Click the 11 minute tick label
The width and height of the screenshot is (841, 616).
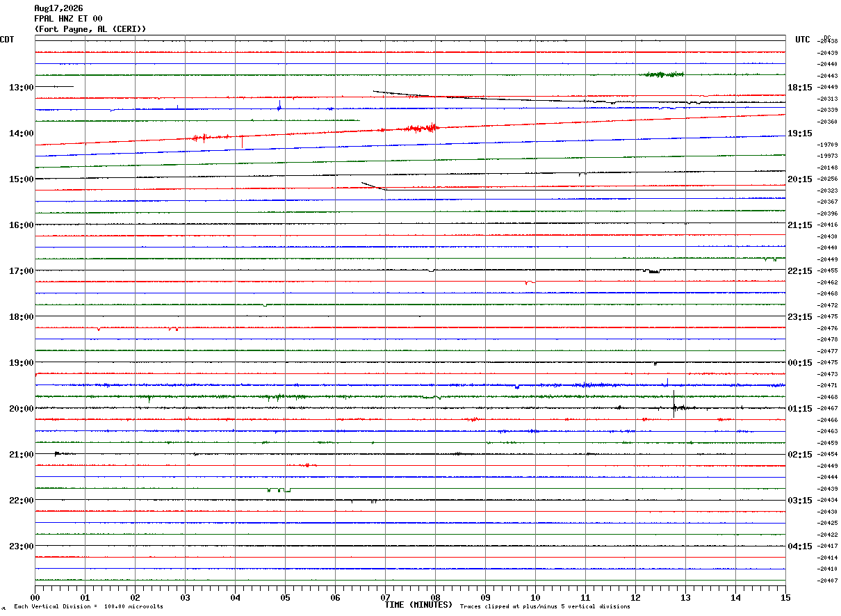pyautogui.click(x=585, y=597)
